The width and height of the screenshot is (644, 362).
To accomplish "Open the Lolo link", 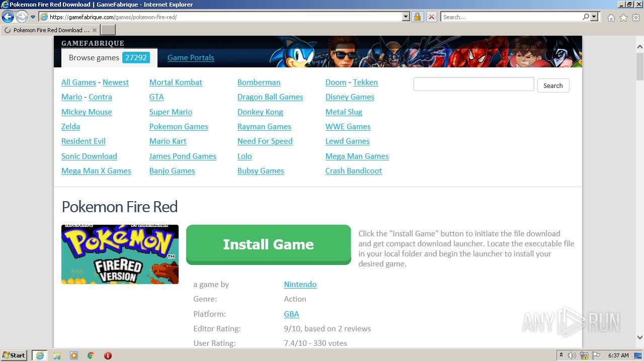I will click(x=245, y=156).
